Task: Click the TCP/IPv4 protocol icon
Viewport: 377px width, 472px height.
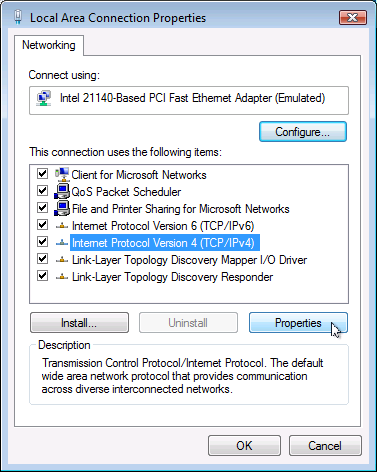Action: pyautogui.click(x=62, y=243)
